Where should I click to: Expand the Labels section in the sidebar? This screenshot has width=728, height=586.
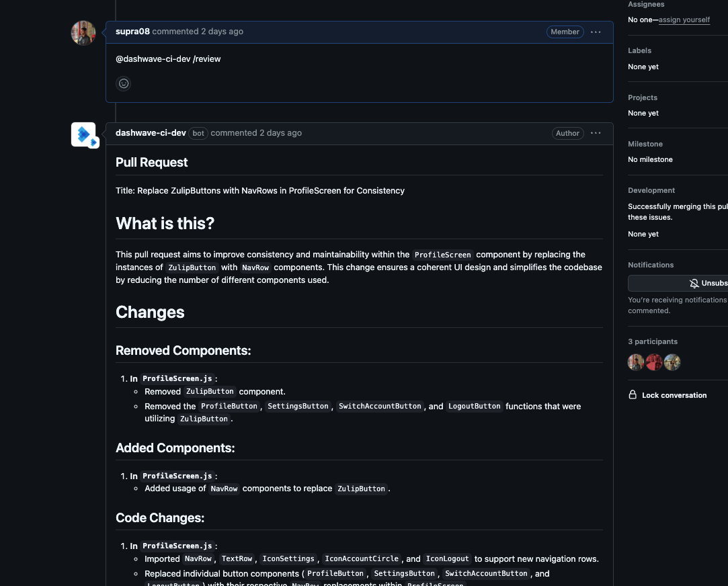(639, 50)
